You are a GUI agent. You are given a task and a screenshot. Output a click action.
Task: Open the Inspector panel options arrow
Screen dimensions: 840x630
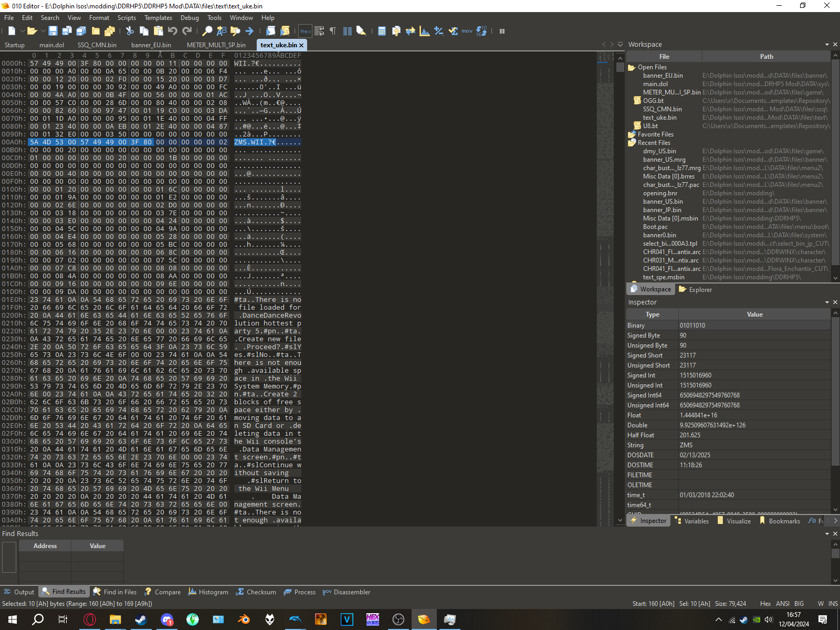pos(827,302)
